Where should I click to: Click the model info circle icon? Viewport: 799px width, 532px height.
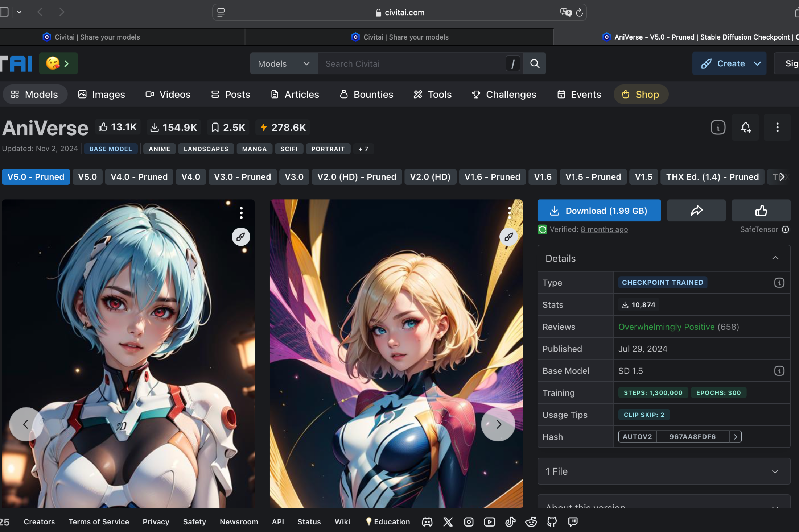[x=718, y=127]
